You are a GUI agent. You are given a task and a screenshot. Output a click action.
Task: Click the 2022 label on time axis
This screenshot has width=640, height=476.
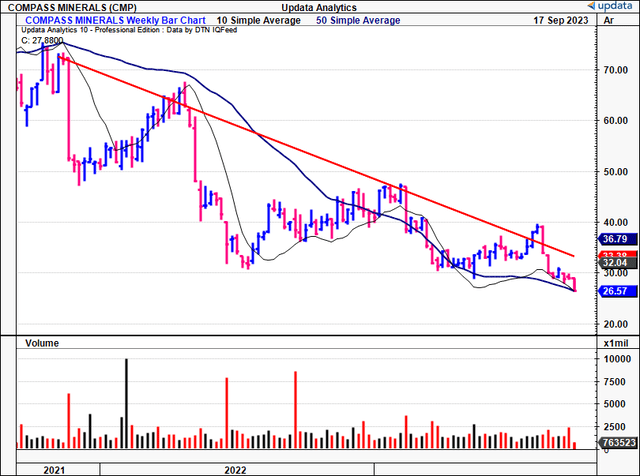[x=224, y=467]
